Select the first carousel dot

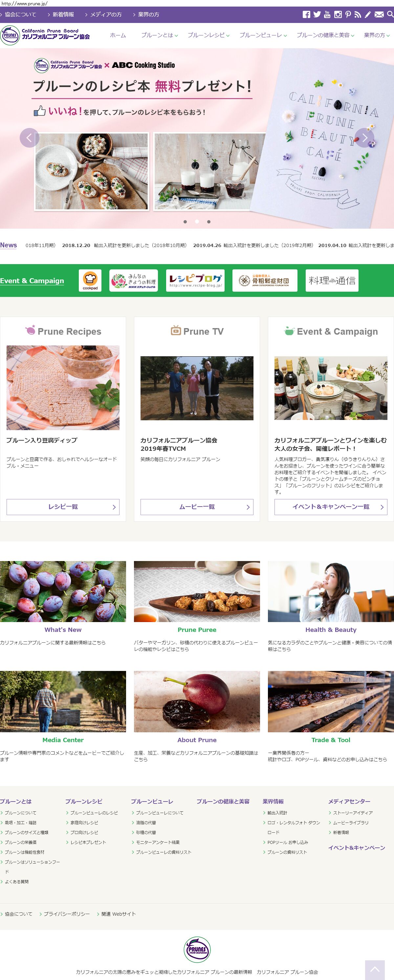(x=185, y=221)
